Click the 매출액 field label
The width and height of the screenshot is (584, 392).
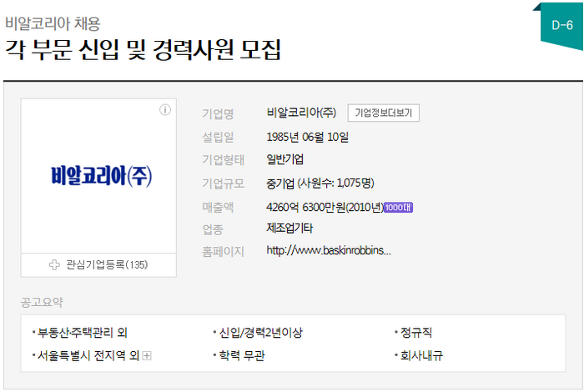tap(218, 208)
